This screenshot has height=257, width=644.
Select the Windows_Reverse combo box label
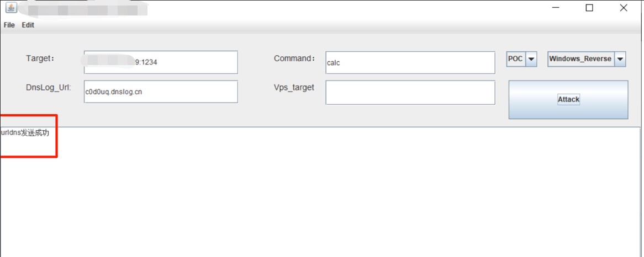580,58
